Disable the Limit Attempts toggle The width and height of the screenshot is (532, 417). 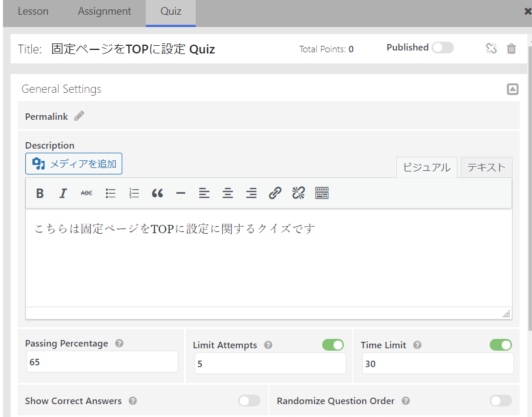coord(333,345)
